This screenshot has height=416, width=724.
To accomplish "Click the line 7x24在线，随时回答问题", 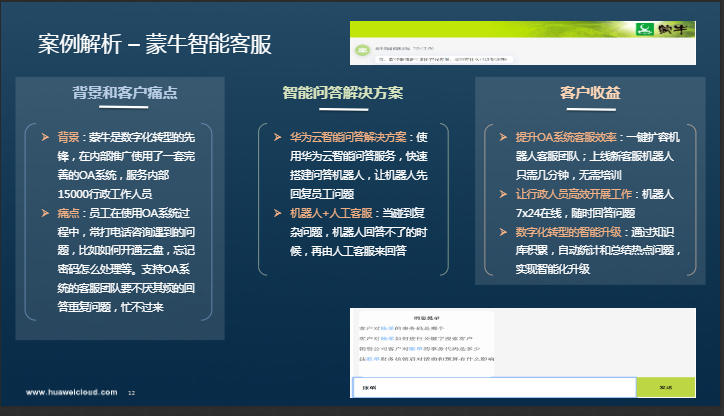I will click(x=575, y=213).
